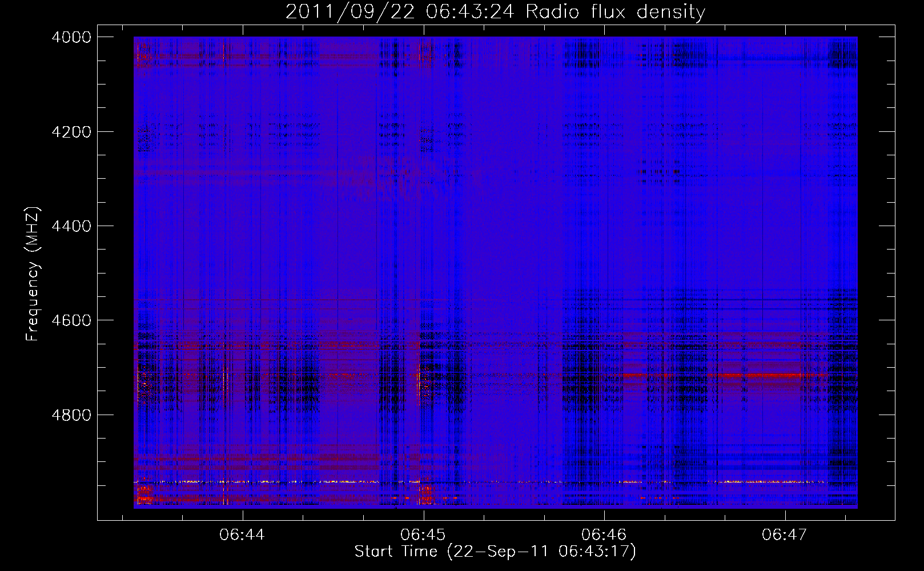Click the 06:46 time axis label
Screen dimensions: 924x571
pyautogui.click(x=604, y=534)
